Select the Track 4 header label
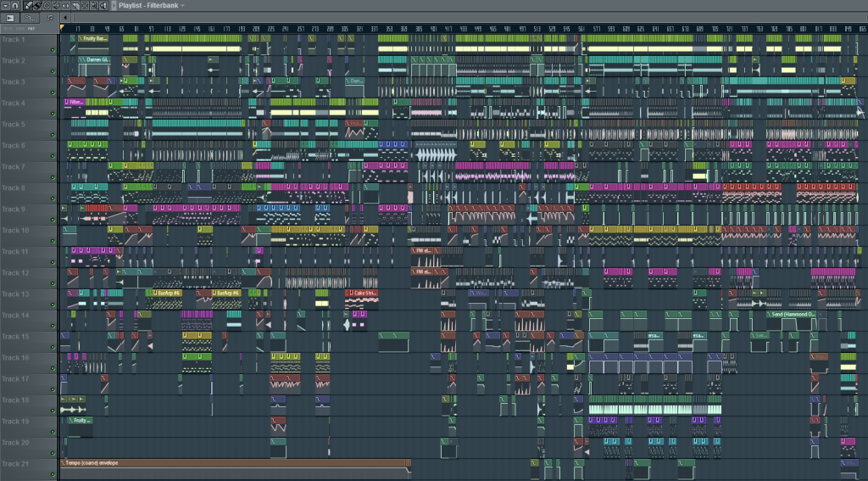The image size is (868, 481). tap(14, 103)
